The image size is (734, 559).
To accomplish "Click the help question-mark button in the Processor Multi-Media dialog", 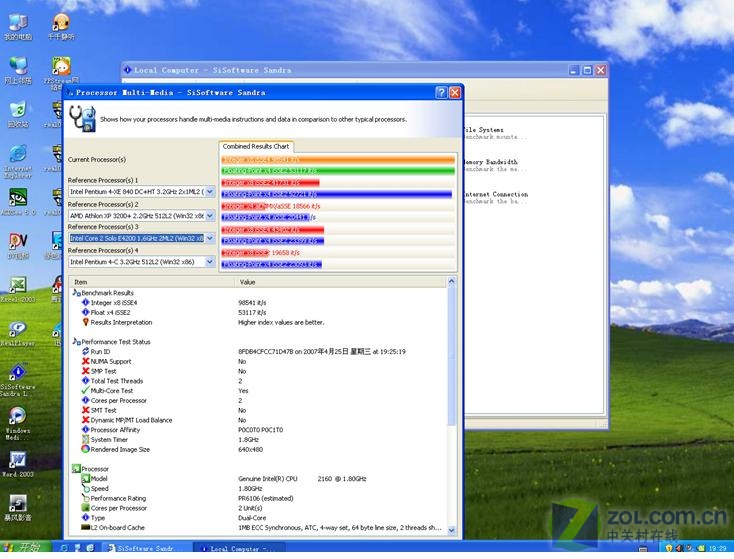I will (441, 92).
